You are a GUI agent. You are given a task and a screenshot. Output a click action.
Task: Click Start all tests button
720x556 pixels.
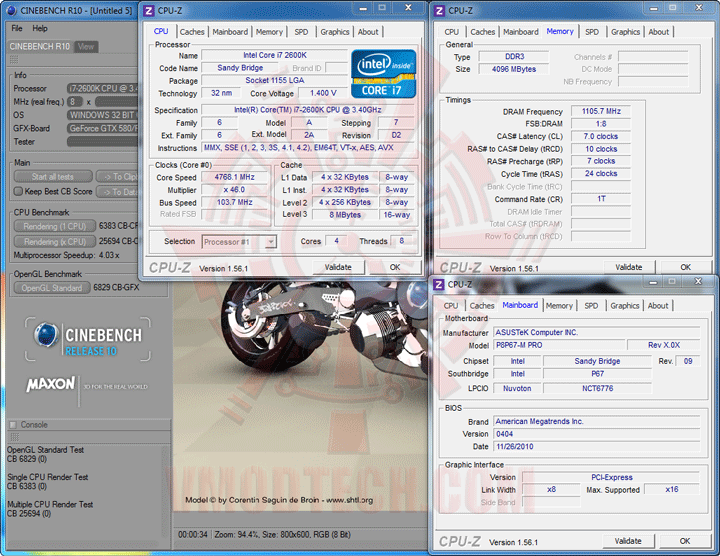[x=53, y=177]
